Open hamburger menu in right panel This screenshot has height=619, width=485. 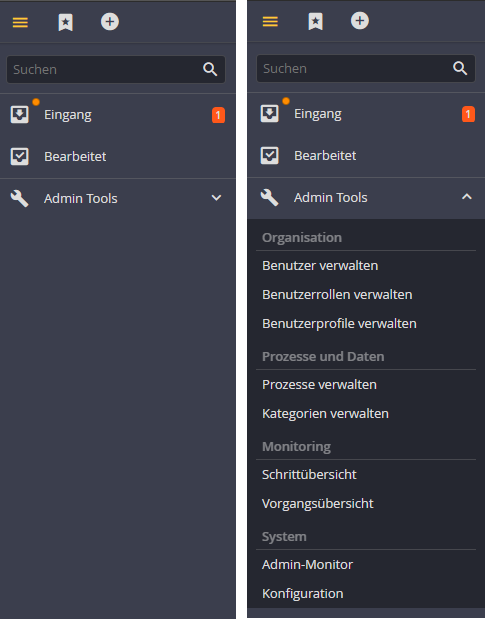[x=270, y=21]
